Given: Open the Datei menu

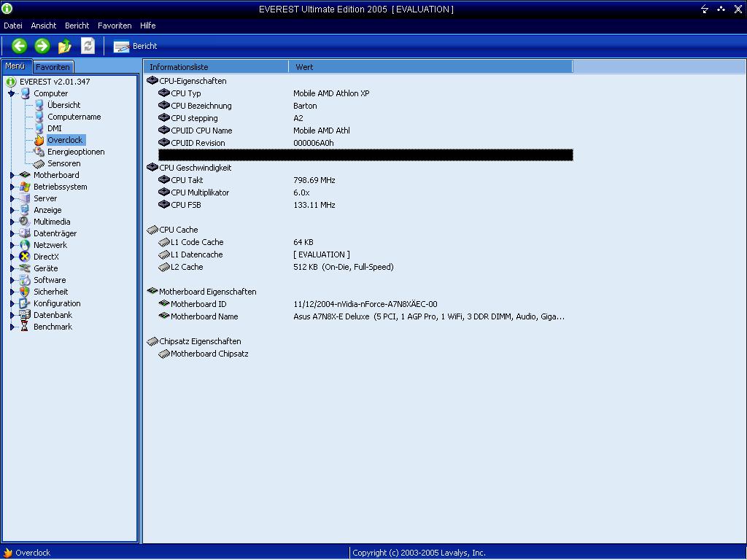Looking at the screenshot, I should point(13,26).
